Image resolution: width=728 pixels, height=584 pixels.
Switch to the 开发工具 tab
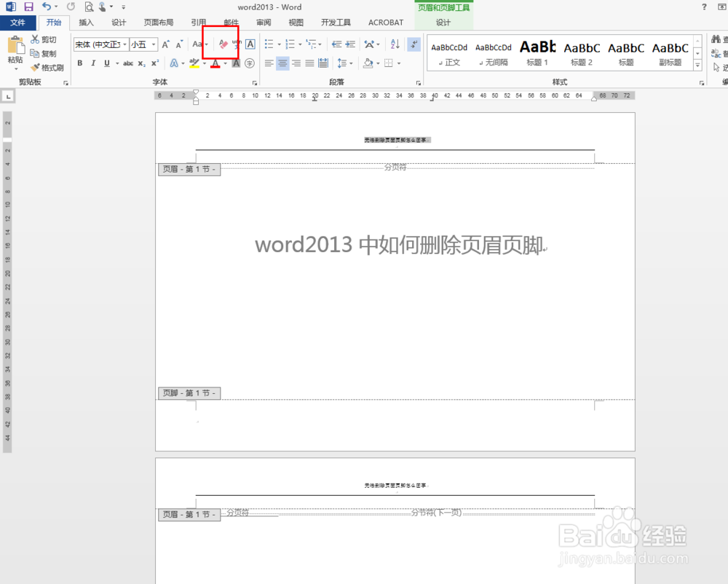pyautogui.click(x=336, y=23)
